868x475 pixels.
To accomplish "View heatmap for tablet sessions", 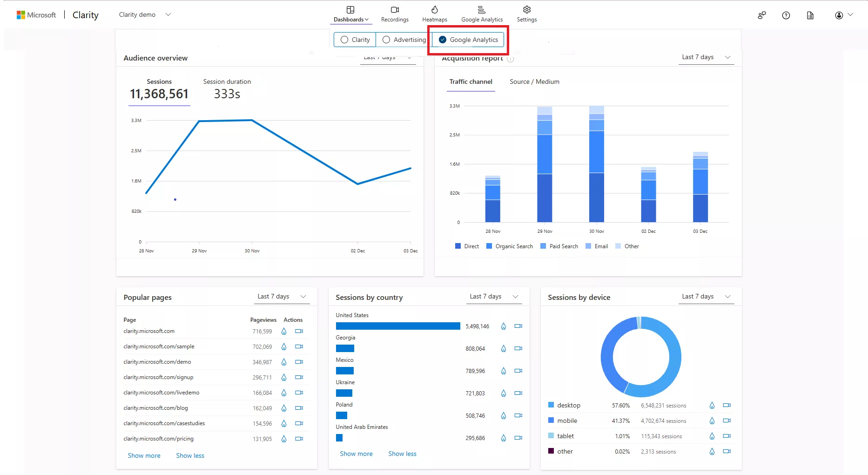I will pos(712,436).
